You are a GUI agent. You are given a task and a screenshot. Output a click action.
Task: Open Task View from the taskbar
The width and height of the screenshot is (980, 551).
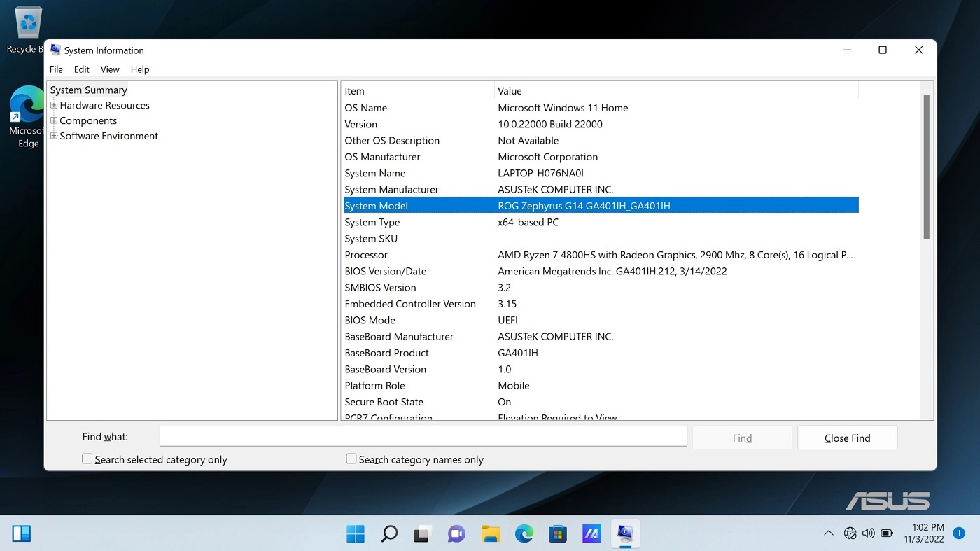point(422,534)
